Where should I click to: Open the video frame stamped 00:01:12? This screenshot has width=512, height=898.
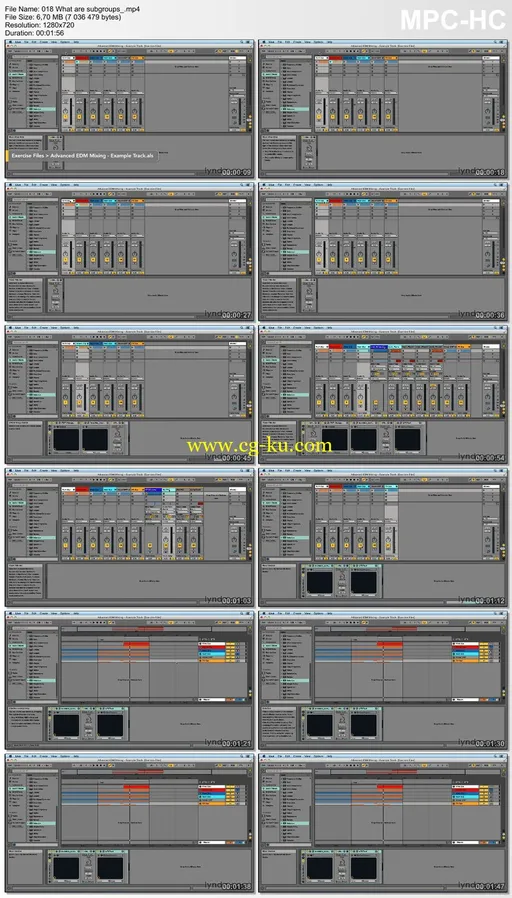tap(383, 537)
